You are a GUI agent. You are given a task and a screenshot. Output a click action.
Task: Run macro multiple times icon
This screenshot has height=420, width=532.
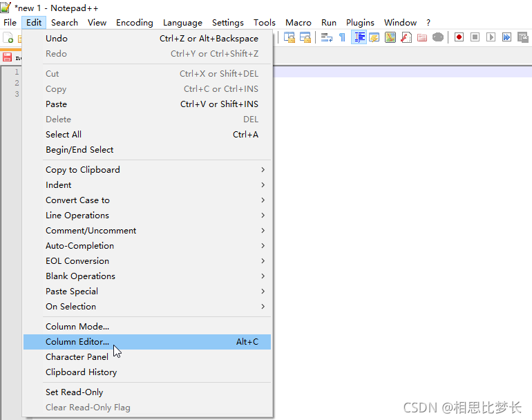[507, 37]
